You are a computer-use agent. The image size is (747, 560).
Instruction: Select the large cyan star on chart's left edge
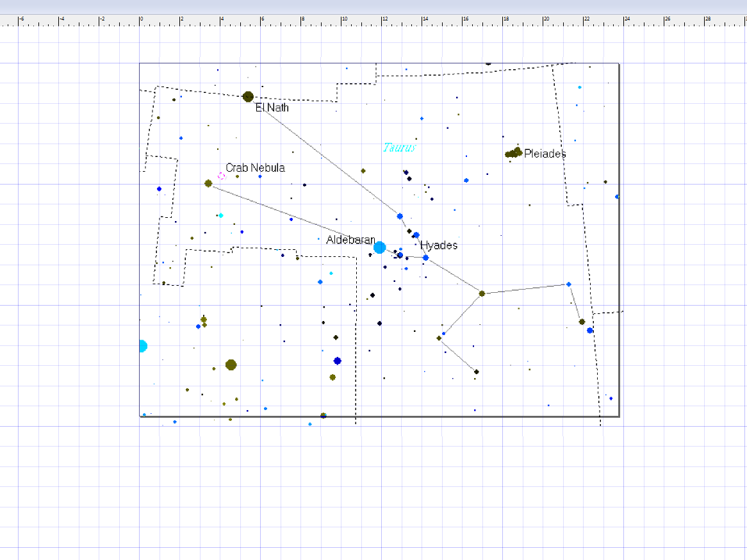142,346
